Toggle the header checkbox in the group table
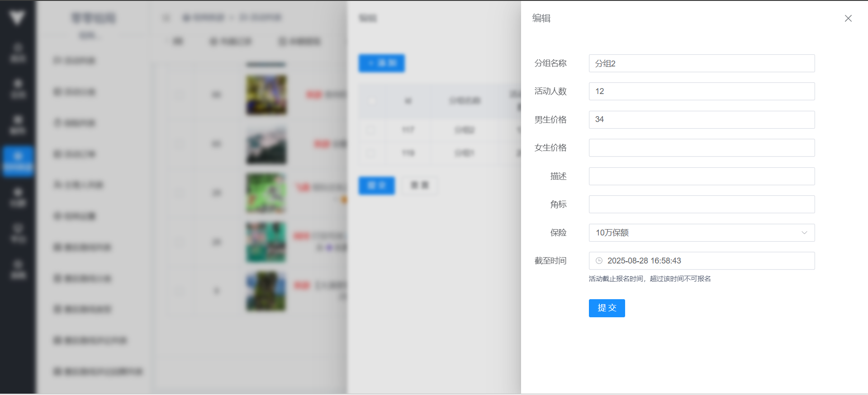 tap(372, 101)
